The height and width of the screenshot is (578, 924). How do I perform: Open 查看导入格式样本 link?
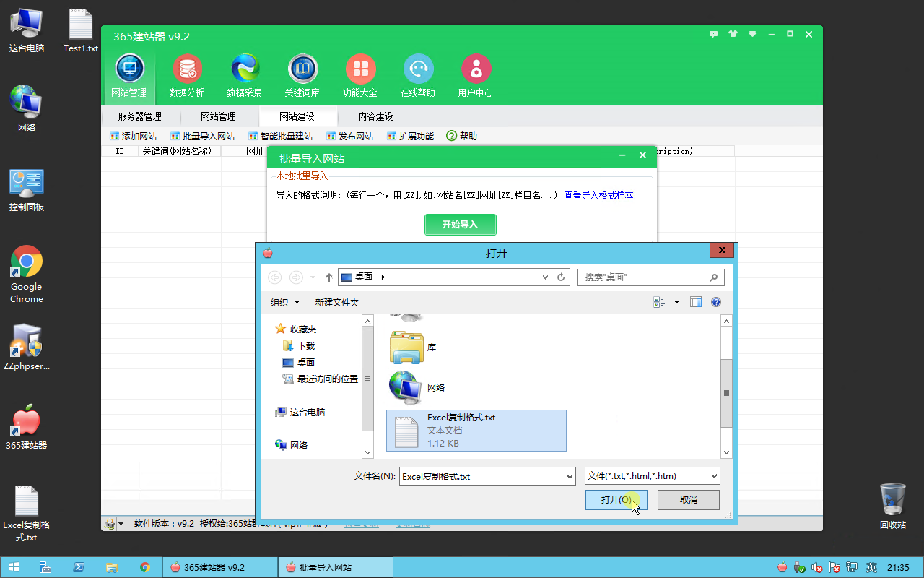point(599,195)
